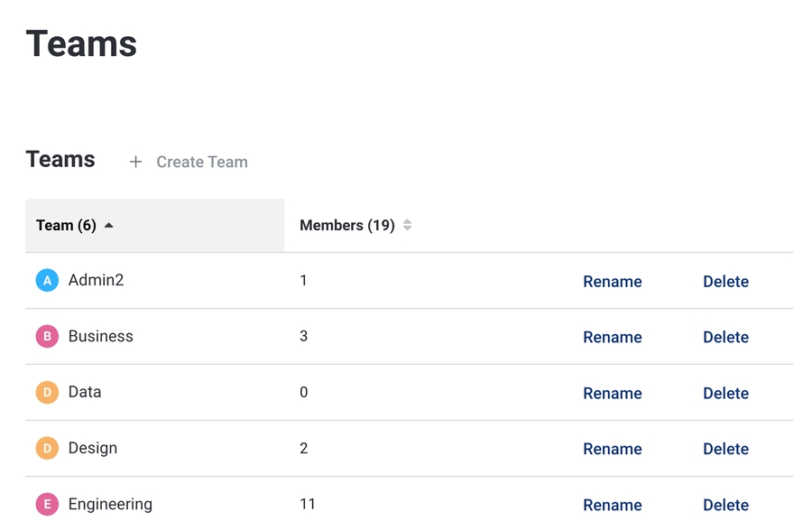Open the Engineering team name
The height and width of the screenshot is (531, 812).
[x=110, y=505]
